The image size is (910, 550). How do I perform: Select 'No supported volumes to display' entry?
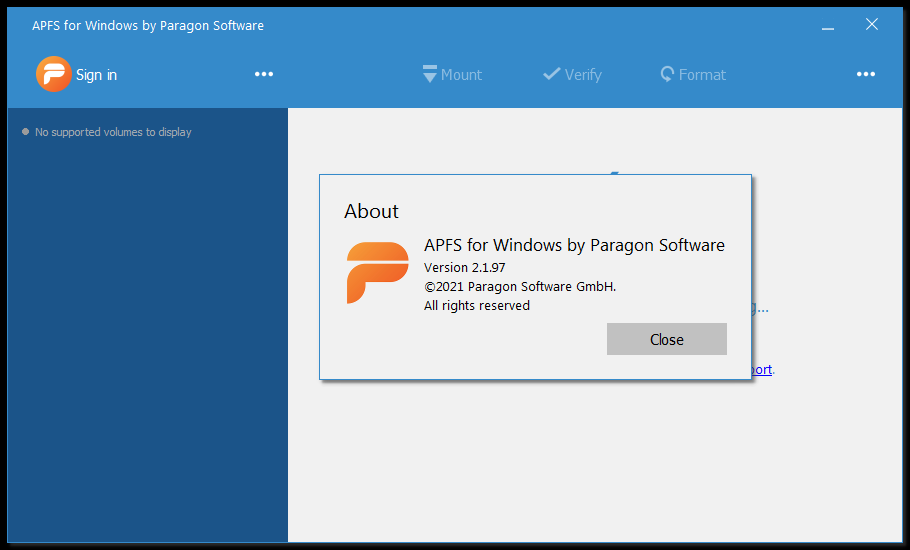(x=107, y=132)
